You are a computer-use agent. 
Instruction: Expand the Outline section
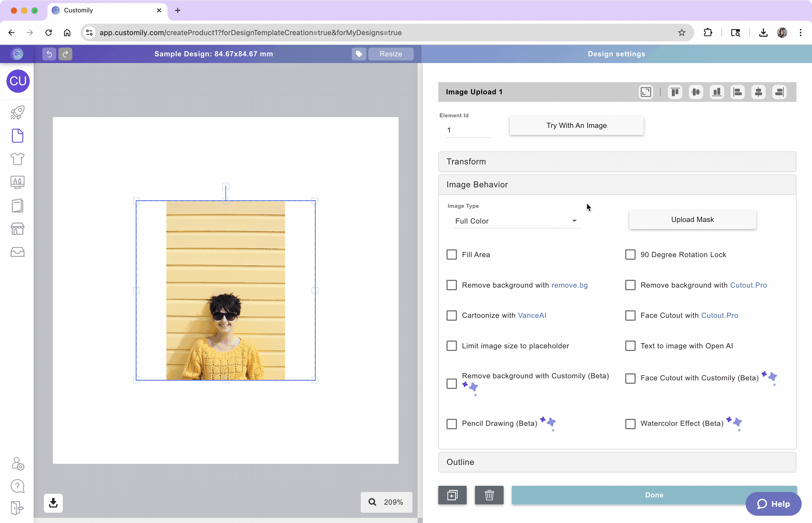tap(617, 462)
